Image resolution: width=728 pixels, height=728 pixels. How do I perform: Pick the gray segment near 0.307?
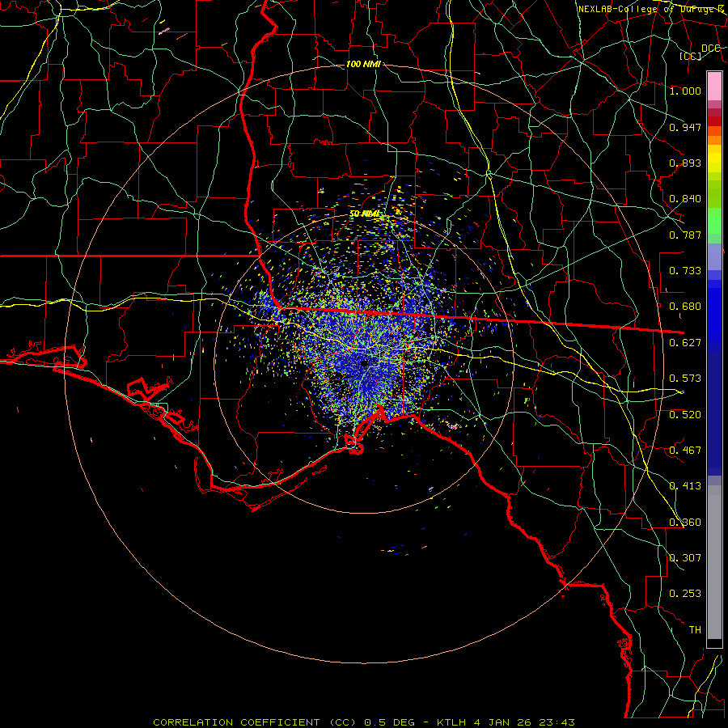tap(714, 562)
